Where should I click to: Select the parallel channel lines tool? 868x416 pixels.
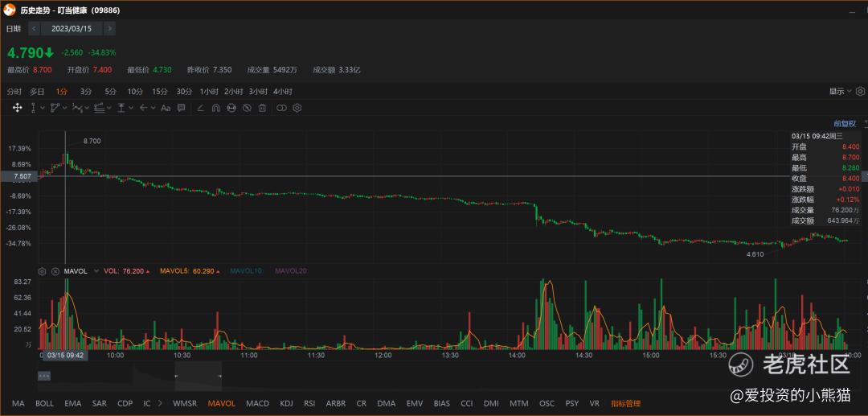[99, 108]
